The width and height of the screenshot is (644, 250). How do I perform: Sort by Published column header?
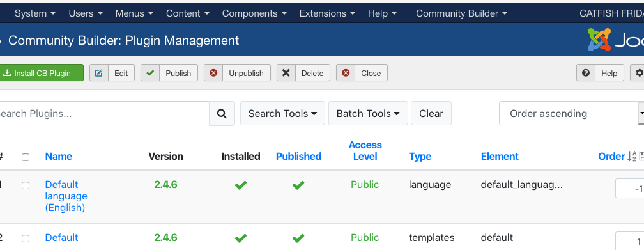tap(298, 156)
